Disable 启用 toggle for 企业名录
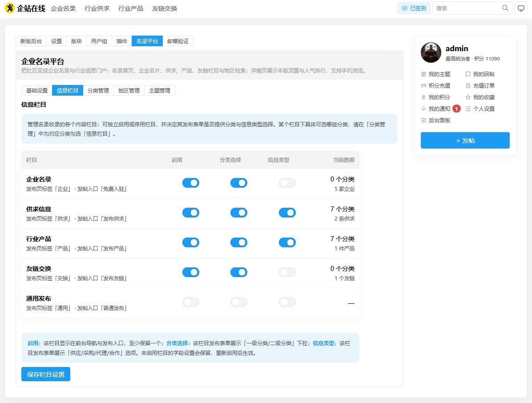 tap(191, 183)
